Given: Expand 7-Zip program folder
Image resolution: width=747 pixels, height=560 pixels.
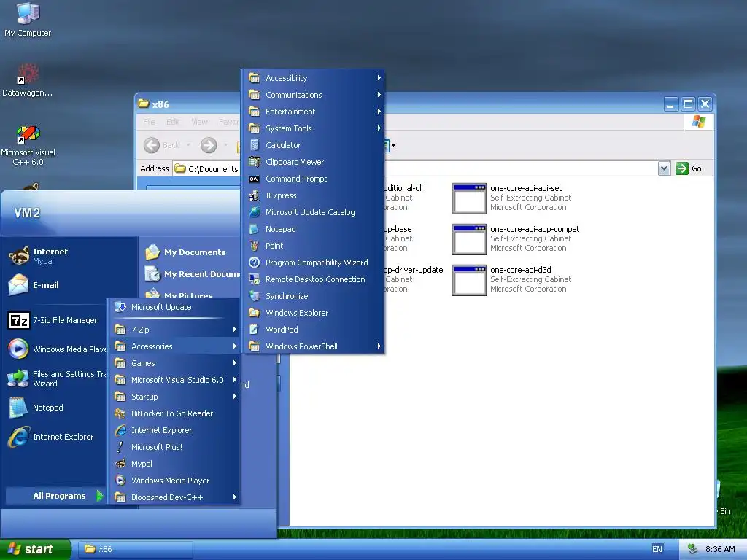Looking at the screenshot, I should (x=174, y=330).
